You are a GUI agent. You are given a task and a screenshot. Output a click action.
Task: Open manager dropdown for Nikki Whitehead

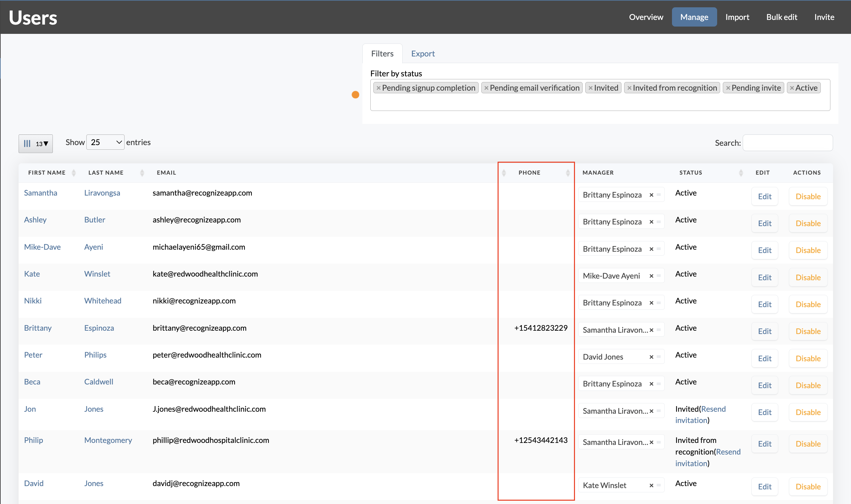[x=621, y=302]
